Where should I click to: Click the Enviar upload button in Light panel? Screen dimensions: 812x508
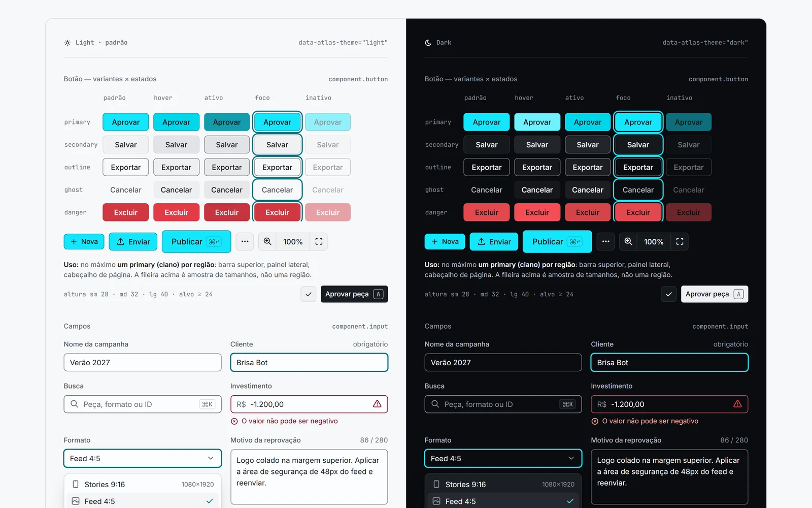click(x=133, y=242)
